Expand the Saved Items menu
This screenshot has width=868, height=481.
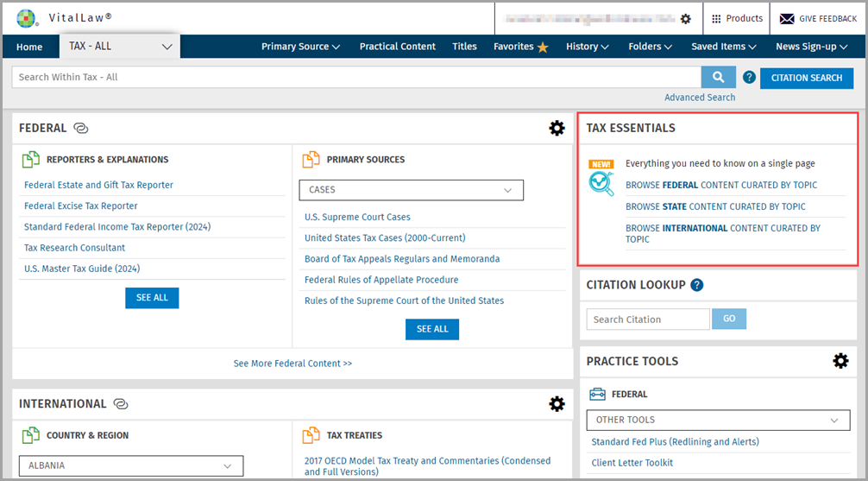pyautogui.click(x=724, y=47)
